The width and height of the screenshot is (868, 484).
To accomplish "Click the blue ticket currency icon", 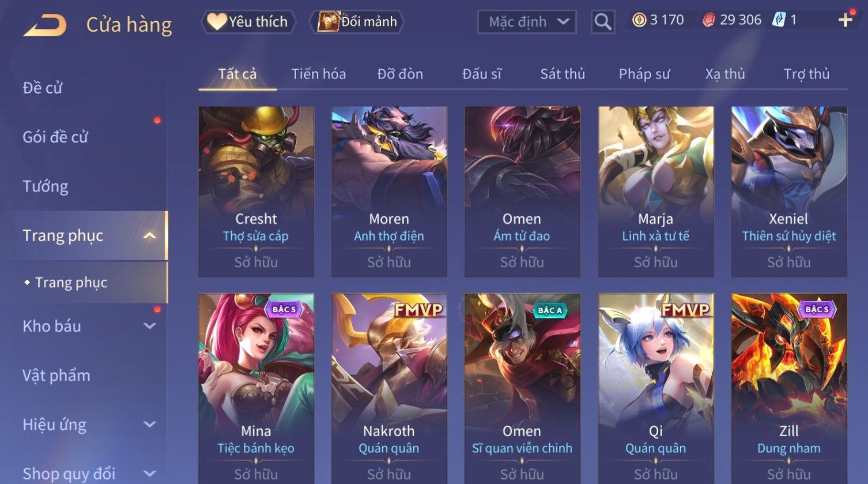I will click(779, 20).
